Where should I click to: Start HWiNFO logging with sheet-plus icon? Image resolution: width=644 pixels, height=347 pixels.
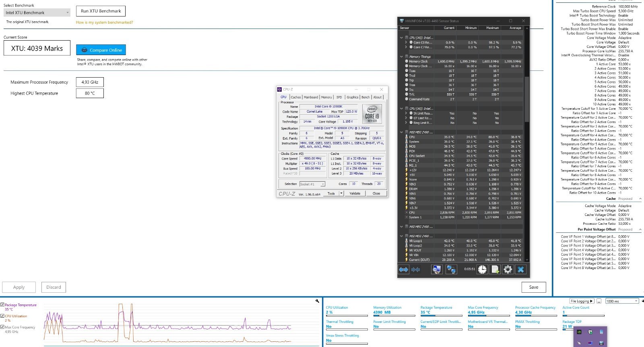pyautogui.click(x=495, y=269)
